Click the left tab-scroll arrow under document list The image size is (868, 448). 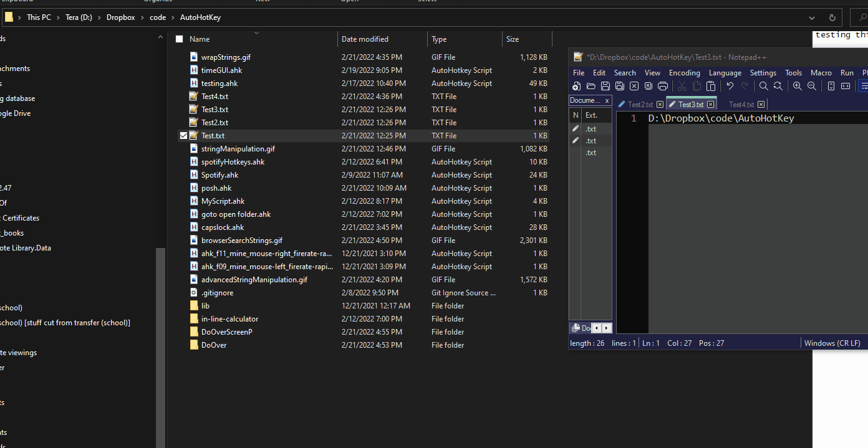click(x=596, y=328)
